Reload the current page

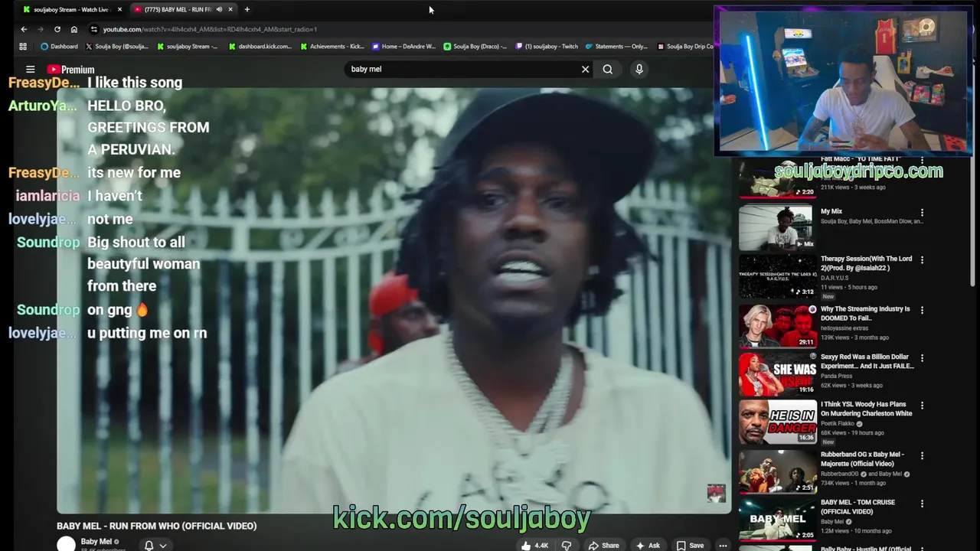pyautogui.click(x=57, y=29)
